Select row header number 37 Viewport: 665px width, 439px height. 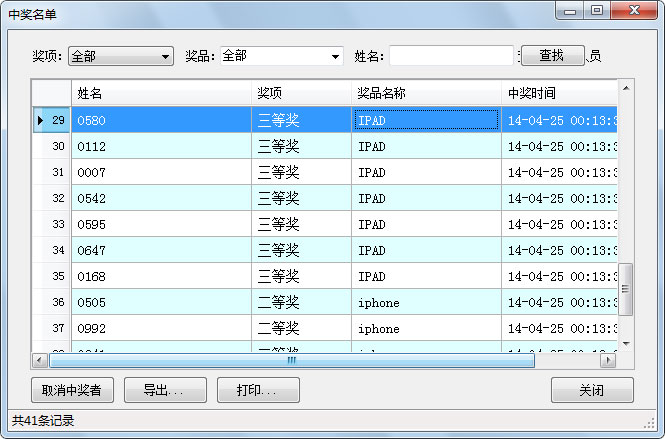click(x=52, y=328)
